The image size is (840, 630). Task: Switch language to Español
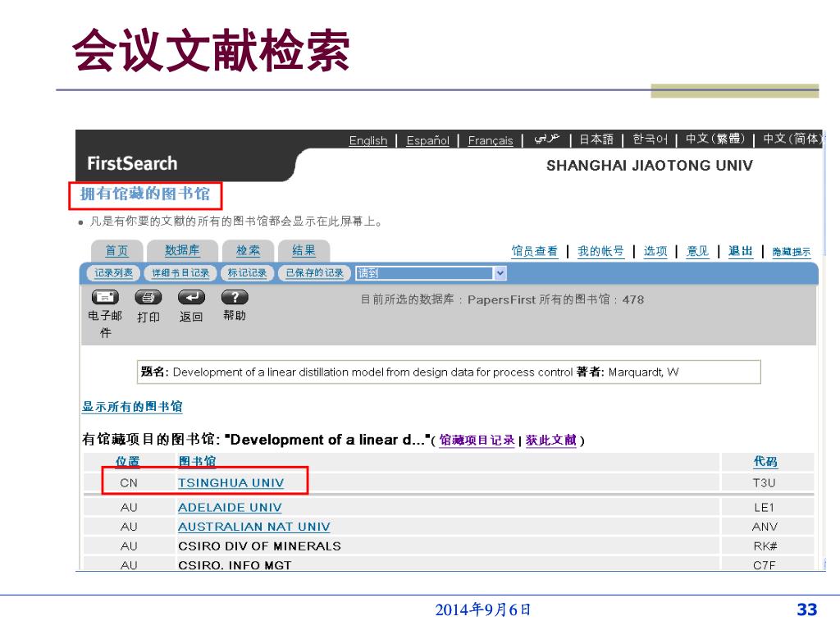coord(427,140)
